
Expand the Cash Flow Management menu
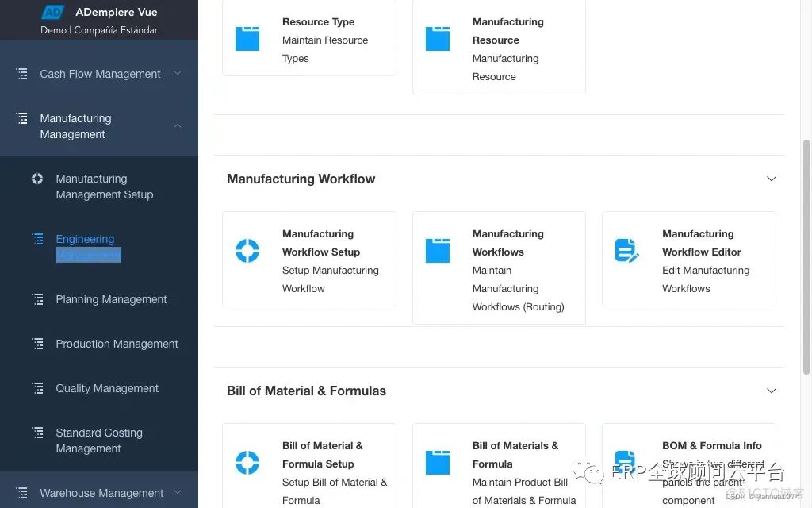[x=99, y=74]
